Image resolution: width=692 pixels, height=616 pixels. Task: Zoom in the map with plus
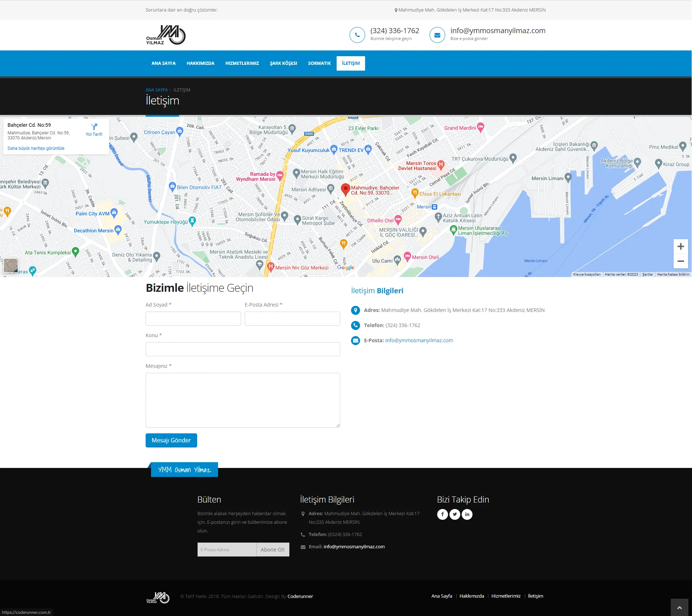tap(680, 246)
